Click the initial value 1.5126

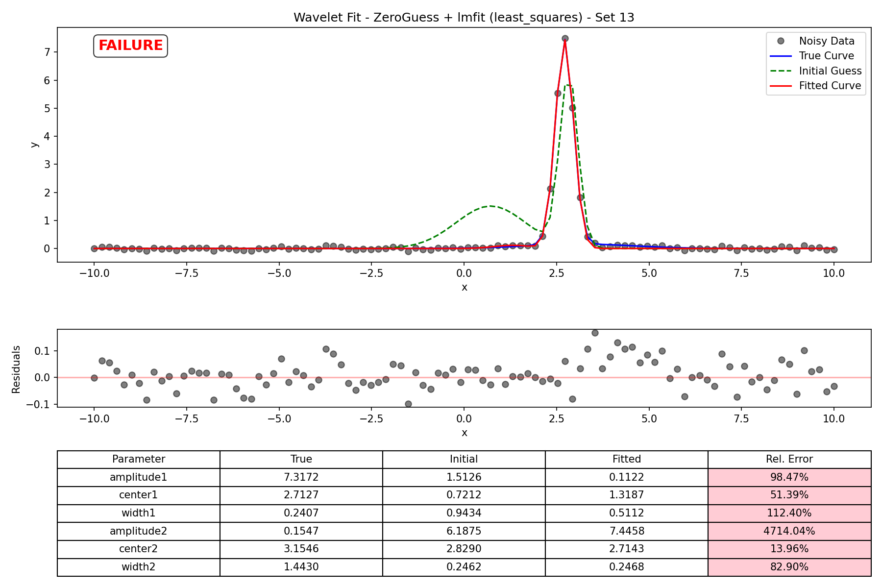(x=464, y=477)
